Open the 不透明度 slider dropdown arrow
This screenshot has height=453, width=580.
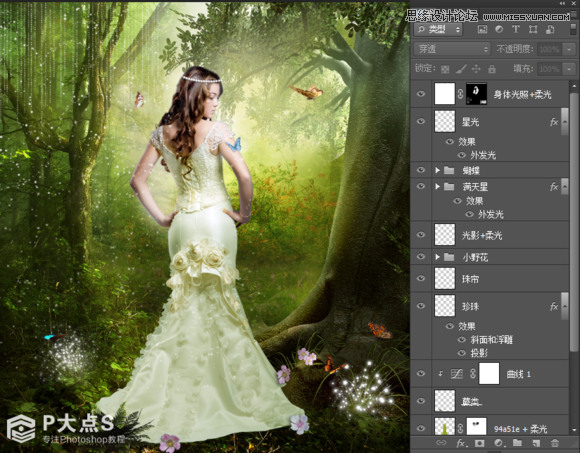569,49
